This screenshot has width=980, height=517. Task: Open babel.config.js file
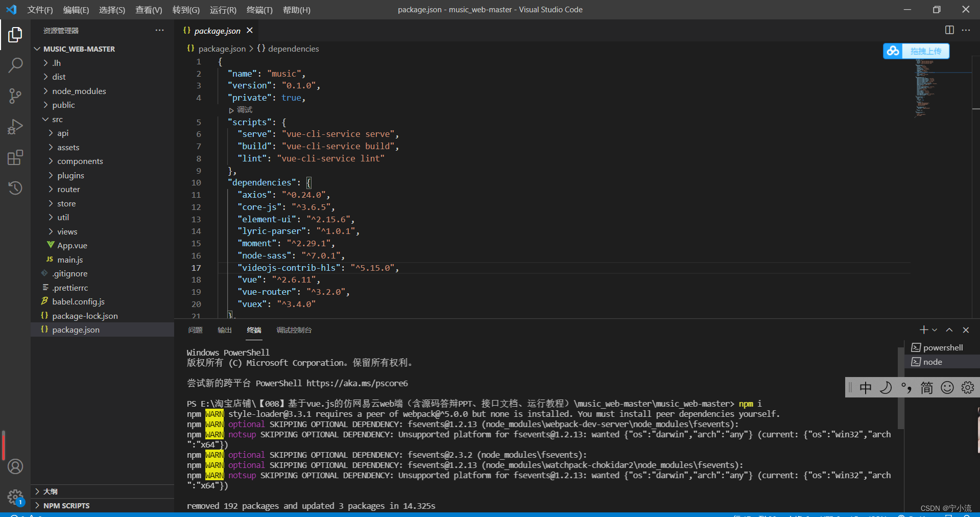point(102,301)
